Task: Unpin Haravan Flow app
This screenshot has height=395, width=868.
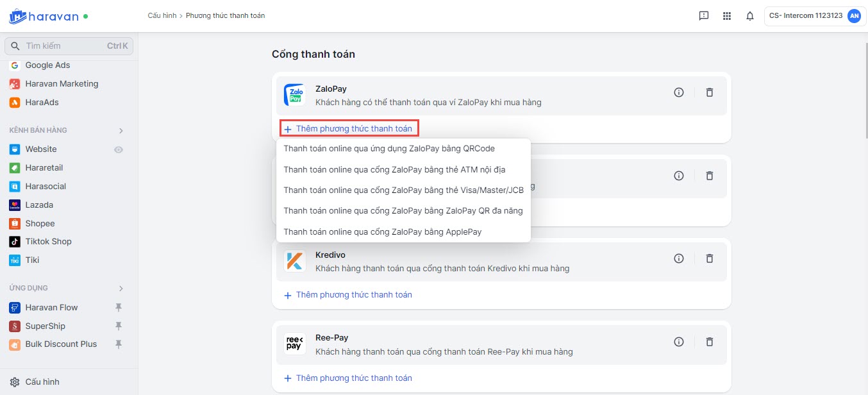Action: 118,308
